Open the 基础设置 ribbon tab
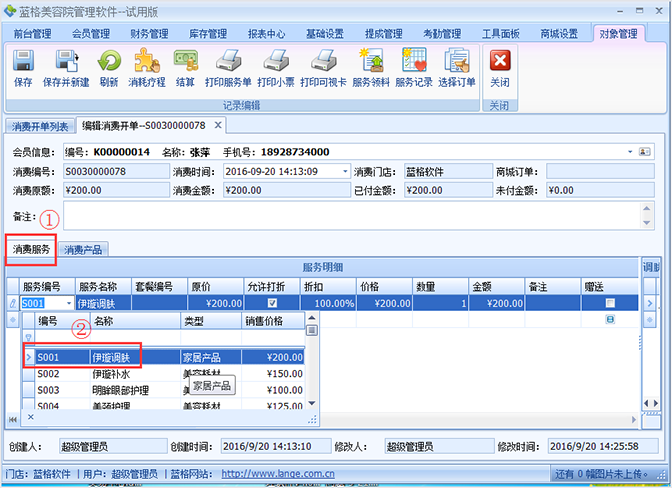This screenshot has width=672, height=488. pyautogui.click(x=325, y=33)
